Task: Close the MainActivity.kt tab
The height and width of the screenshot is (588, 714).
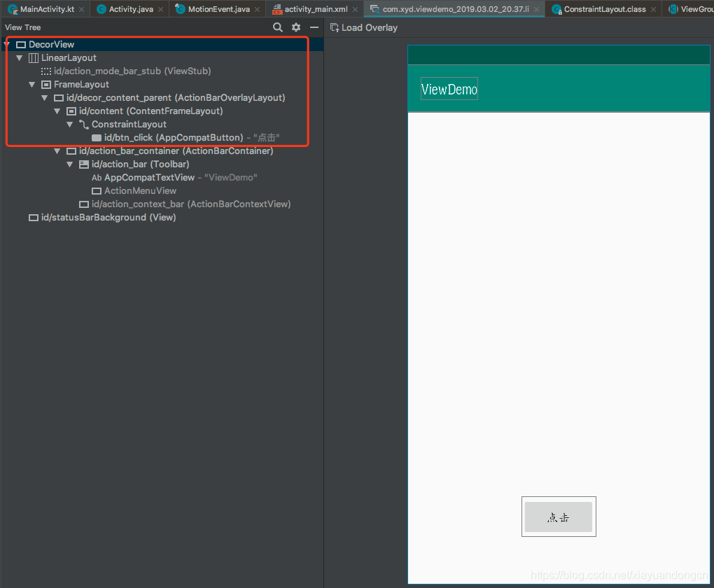Action: coord(81,9)
